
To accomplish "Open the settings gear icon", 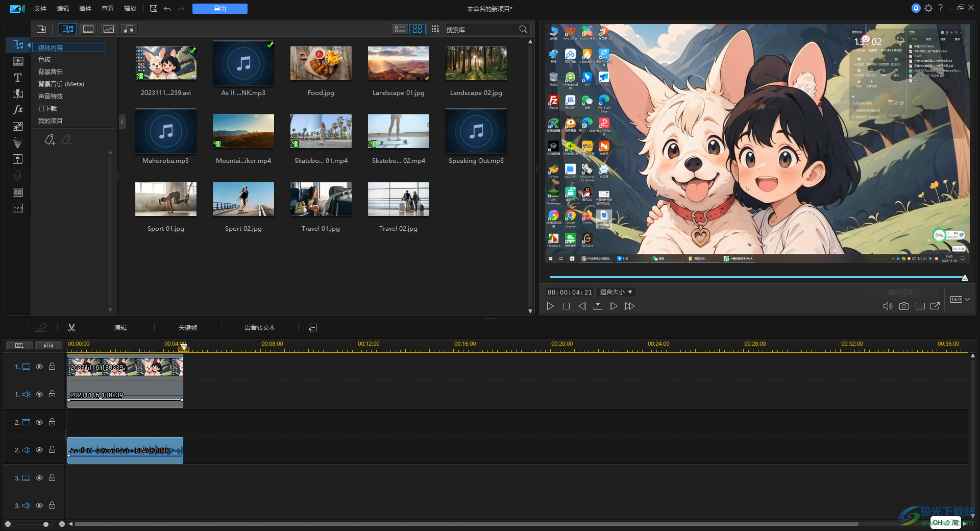I will [x=928, y=8].
